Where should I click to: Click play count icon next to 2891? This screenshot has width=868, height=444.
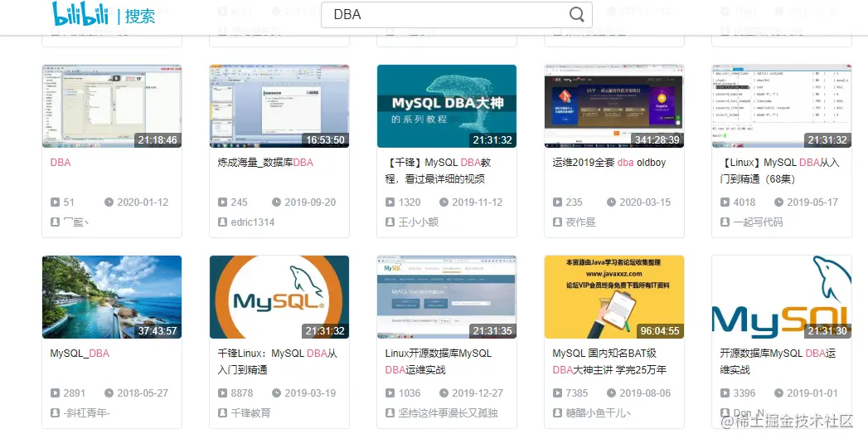pyautogui.click(x=55, y=393)
